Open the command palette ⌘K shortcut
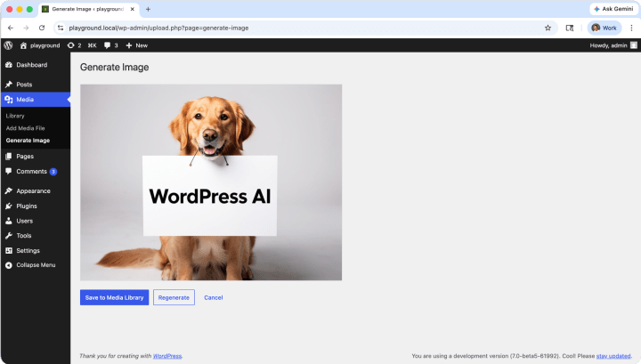641x364 pixels. (x=93, y=45)
